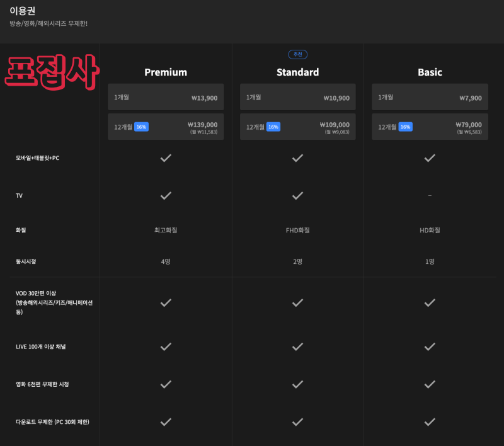This screenshot has width=504, height=446.
Task: Click HD화질 value under Basic
Action: point(430,230)
